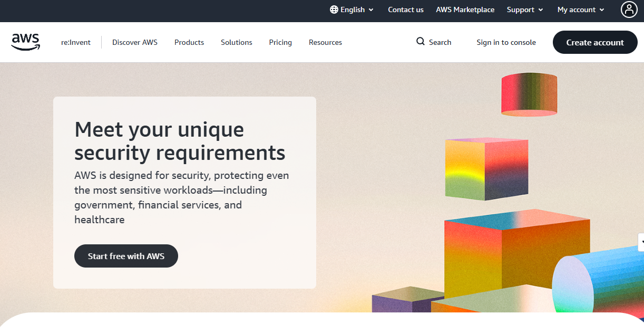Image resolution: width=644 pixels, height=333 pixels.
Task: Expand the My account dropdown
Action: tap(581, 9)
